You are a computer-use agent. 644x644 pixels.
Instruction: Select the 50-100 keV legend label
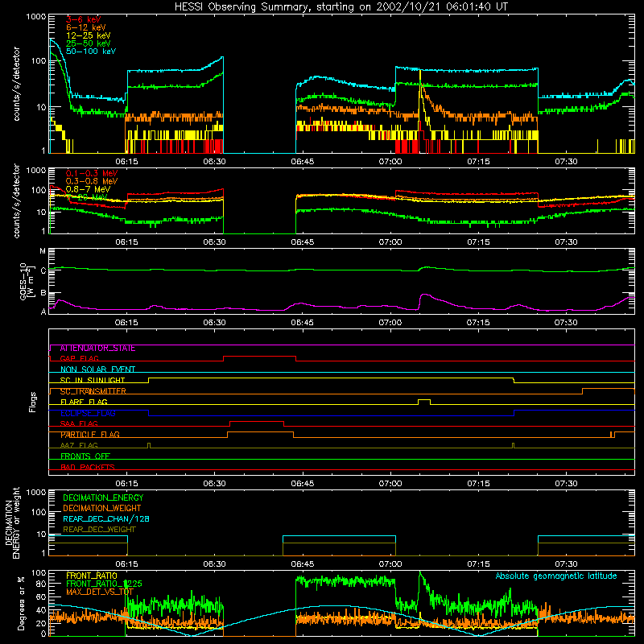(91, 52)
